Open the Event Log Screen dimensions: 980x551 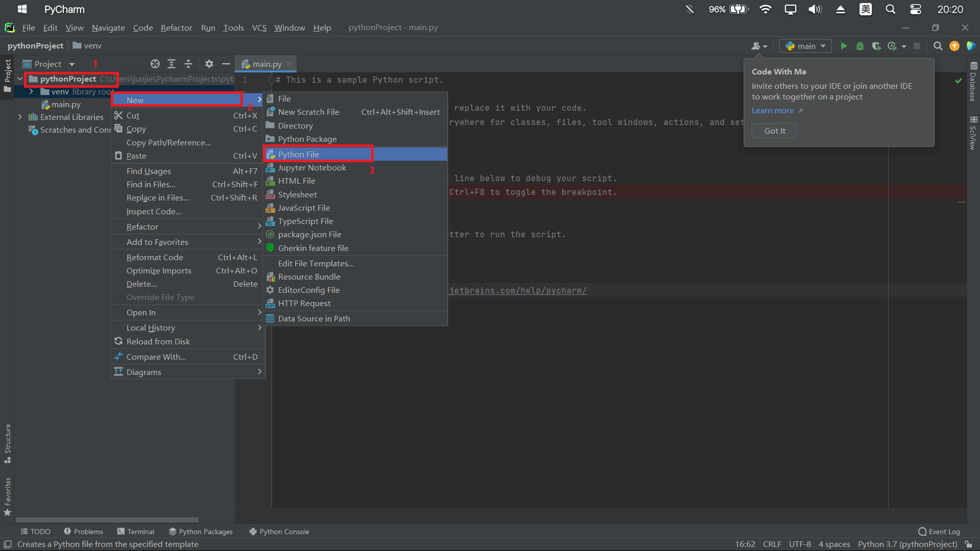tap(939, 532)
